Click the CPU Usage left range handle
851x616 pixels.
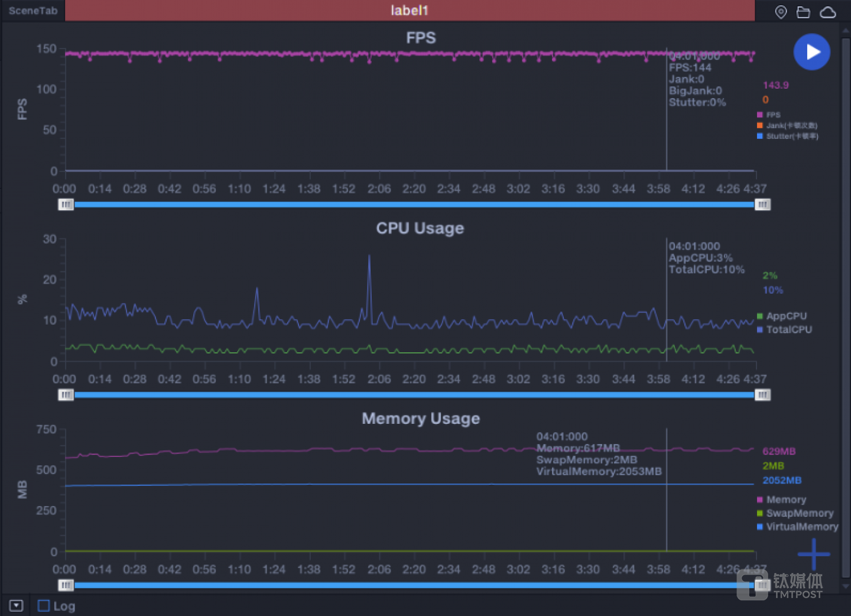[66, 395]
